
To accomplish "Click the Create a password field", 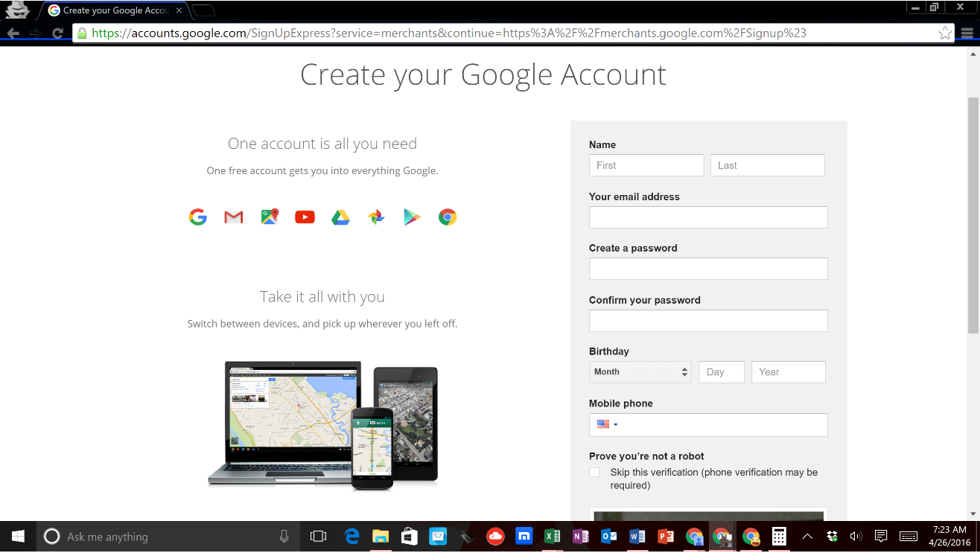I will [x=708, y=269].
